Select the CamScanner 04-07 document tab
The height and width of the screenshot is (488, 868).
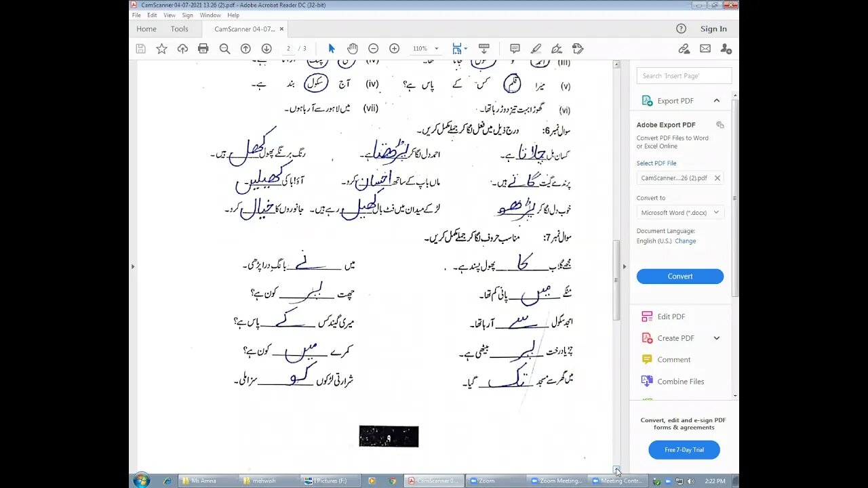coord(244,29)
